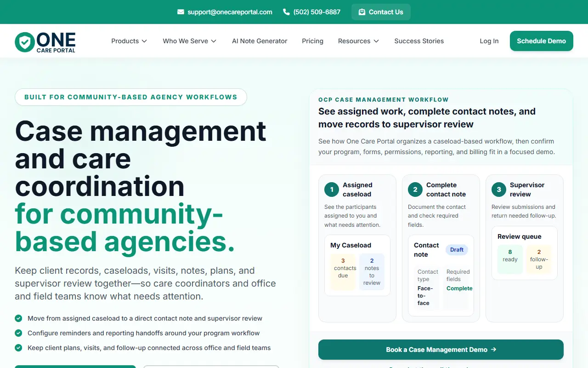Image resolution: width=588 pixels, height=368 pixels.
Task: Click the Log In link
Action: click(x=489, y=41)
